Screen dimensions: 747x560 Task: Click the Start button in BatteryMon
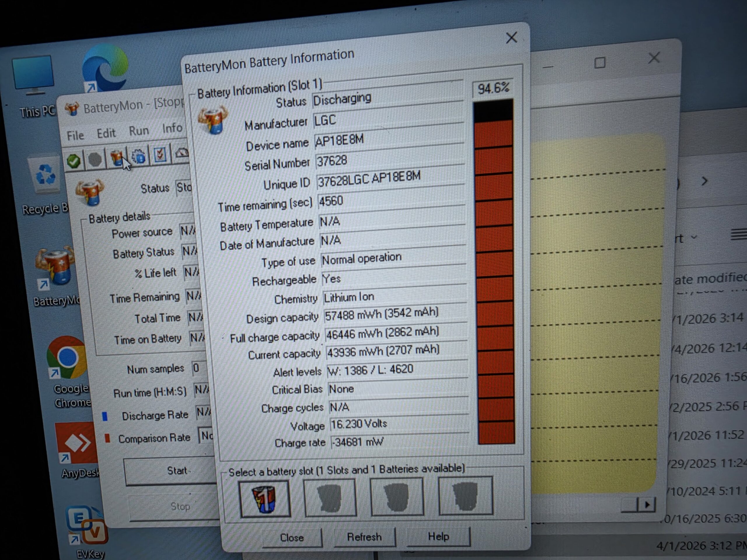pyautogui.click(x=170, y=471)
